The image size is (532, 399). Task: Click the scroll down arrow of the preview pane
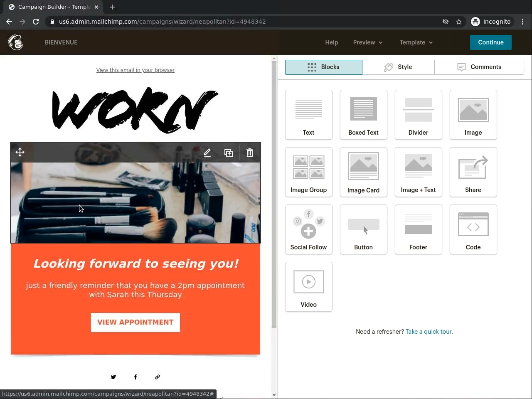[x=274, y=395]
